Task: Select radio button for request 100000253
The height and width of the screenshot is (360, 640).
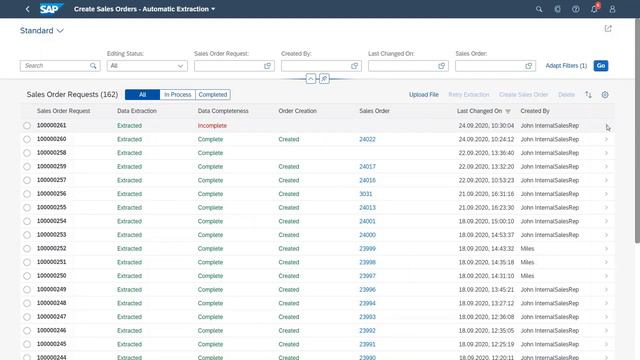Action: coord(27,235)
